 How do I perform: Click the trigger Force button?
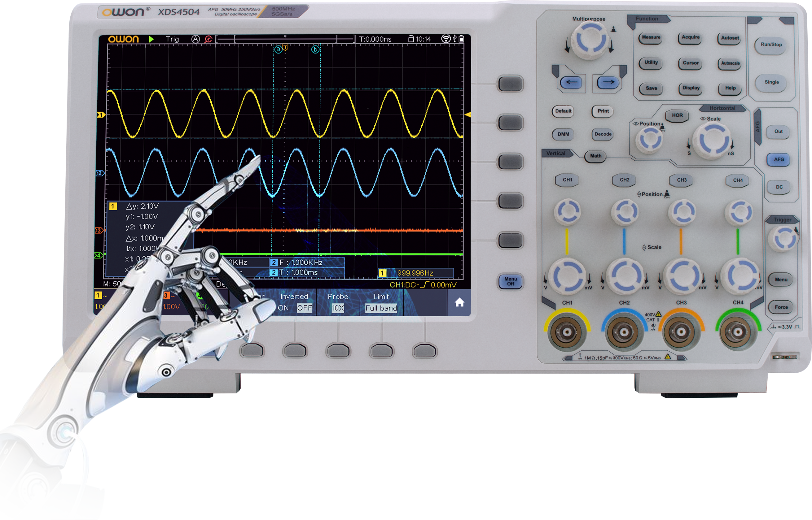click(781, 307)
